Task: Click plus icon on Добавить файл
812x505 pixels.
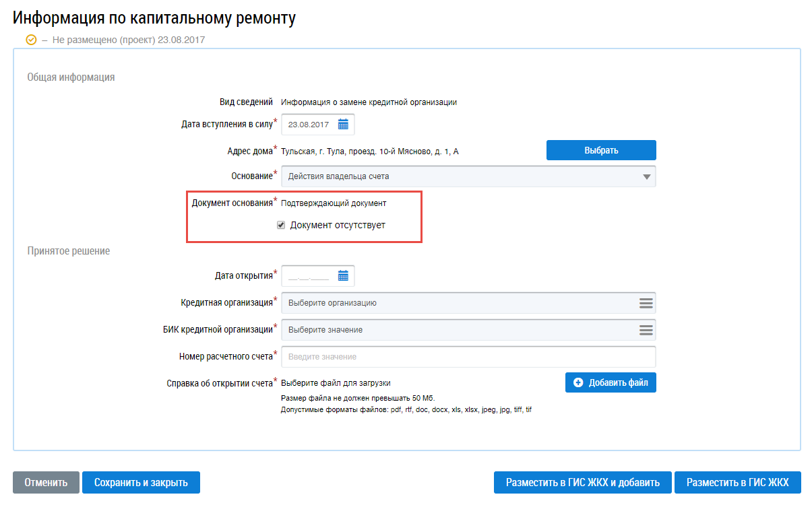Action: pyautogui.click(x=578, y=382)
